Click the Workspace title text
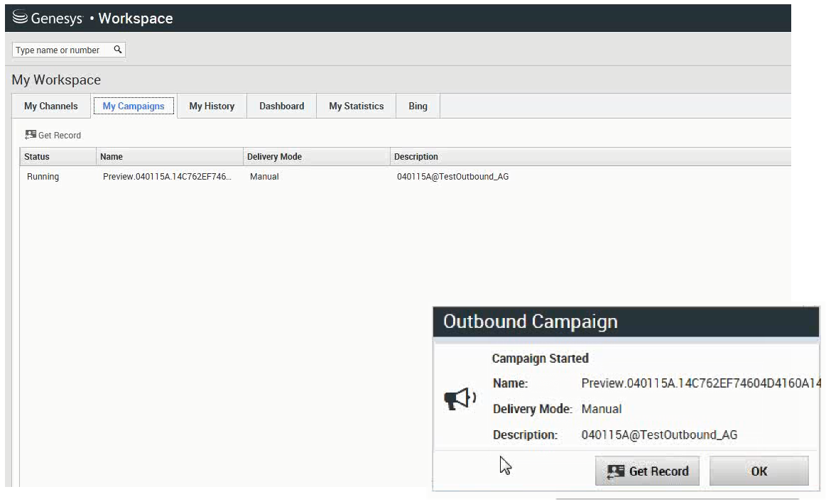Screen dimensions: 831x504 (x=136, y=18)
